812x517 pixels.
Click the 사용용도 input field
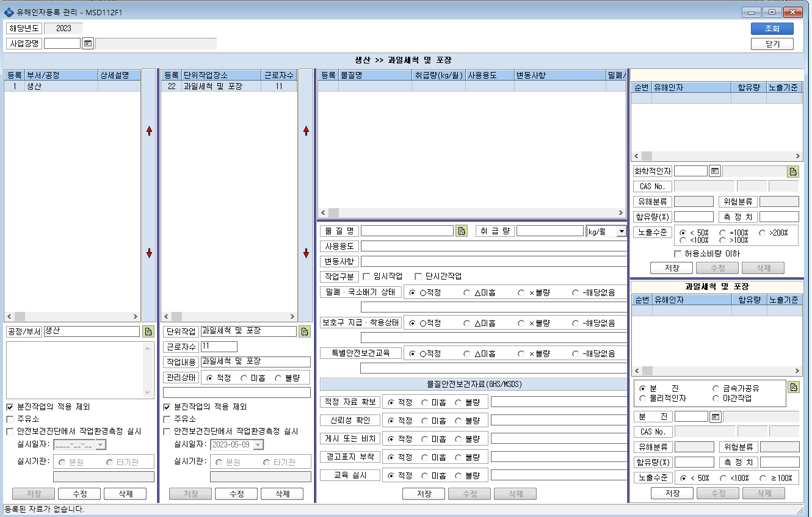point(494,246)
